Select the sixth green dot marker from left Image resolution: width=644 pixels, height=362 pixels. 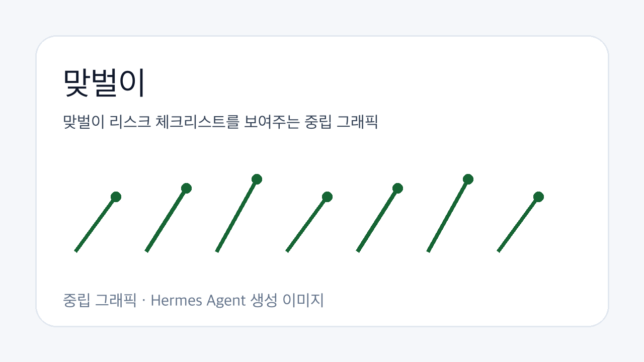click(468, 179)
